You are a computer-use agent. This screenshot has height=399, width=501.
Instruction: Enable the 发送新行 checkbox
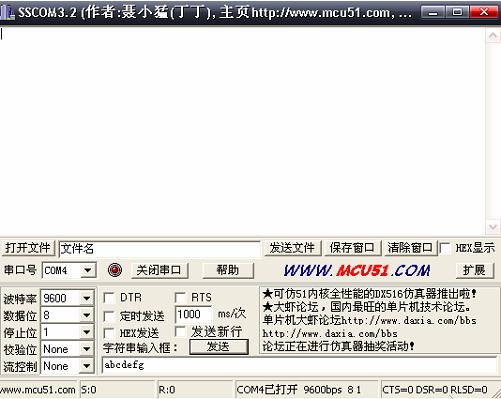(x=180, y=331)
